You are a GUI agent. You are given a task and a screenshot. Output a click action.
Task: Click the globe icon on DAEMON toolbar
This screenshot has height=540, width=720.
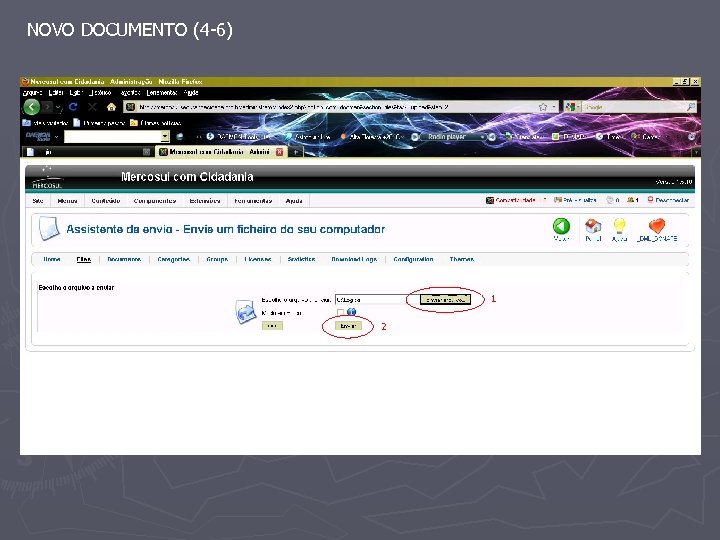[x=180, y=136]
